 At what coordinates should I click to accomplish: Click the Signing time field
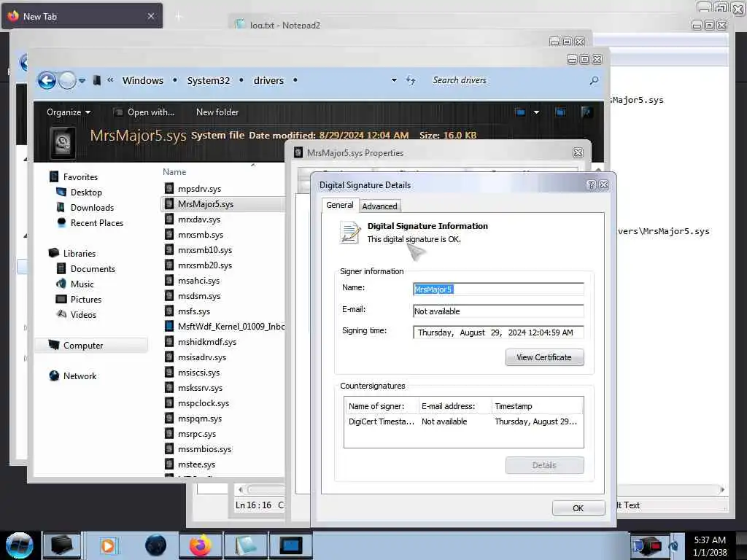point(498,332)
